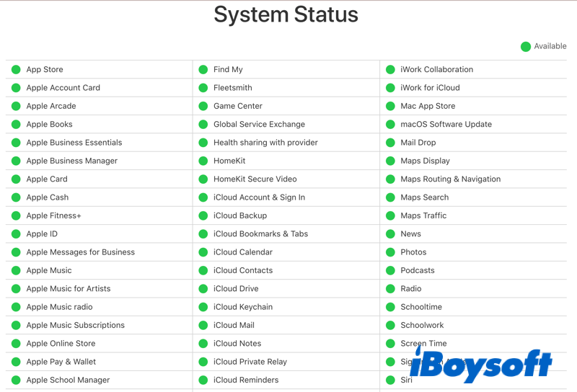Click the status dot next to Game Center
Viewport: 577px width, 392px height.
[203, 107]
